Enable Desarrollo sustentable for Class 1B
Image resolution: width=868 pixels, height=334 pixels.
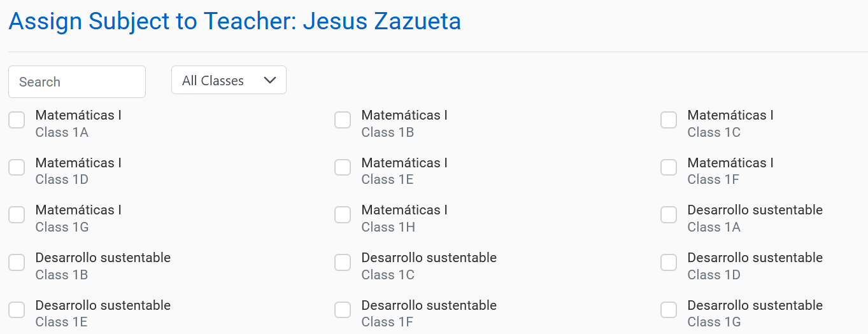point(17,262)
